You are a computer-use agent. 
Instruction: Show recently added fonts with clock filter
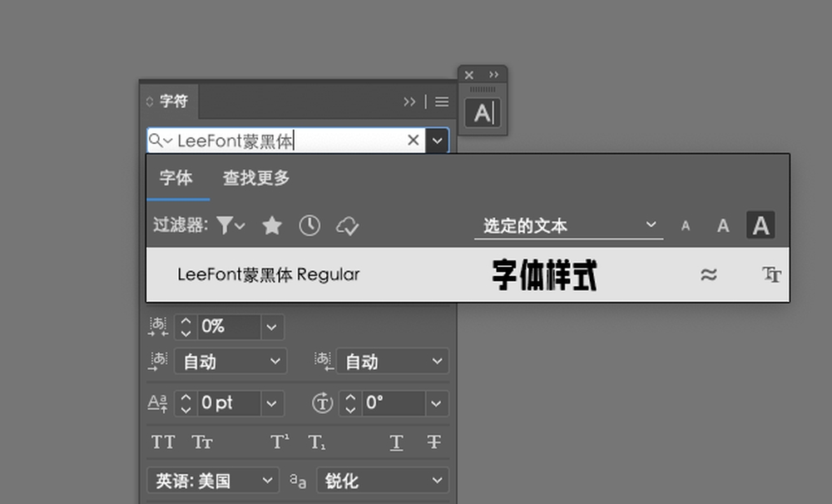tap(310, 225)
